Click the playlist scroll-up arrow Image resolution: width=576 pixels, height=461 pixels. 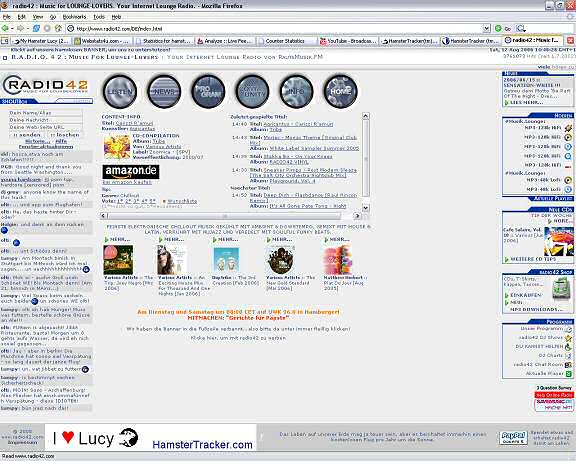[x=366, y=116]
